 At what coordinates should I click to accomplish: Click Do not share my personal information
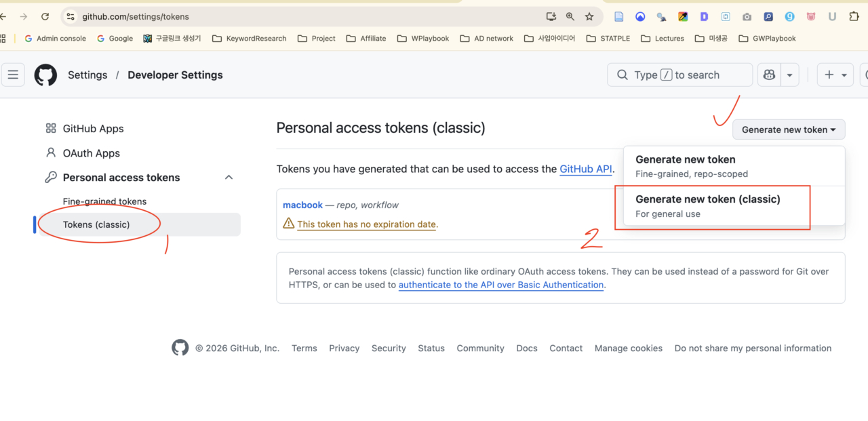tap(753, 348)
